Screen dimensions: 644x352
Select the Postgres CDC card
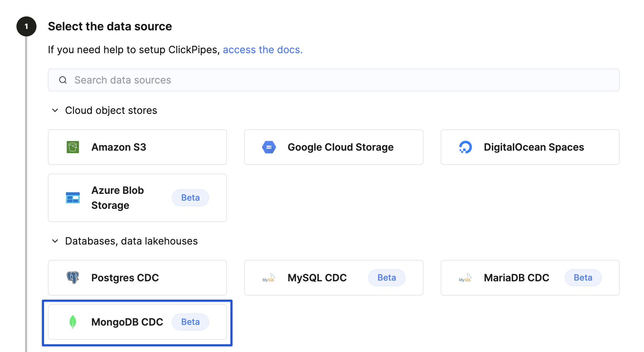pos(137,277)
